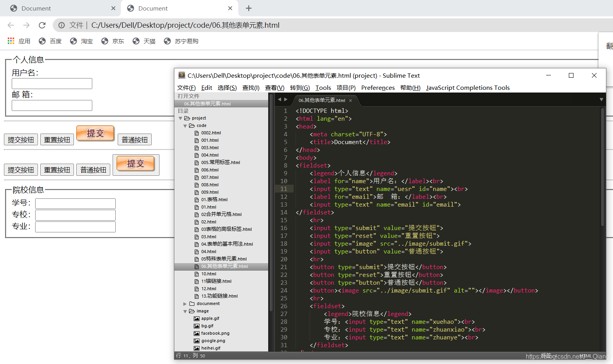Screen dimensions: 613x364
Task: Open the 淘宝 bookmark
Action: pos(81,41)
